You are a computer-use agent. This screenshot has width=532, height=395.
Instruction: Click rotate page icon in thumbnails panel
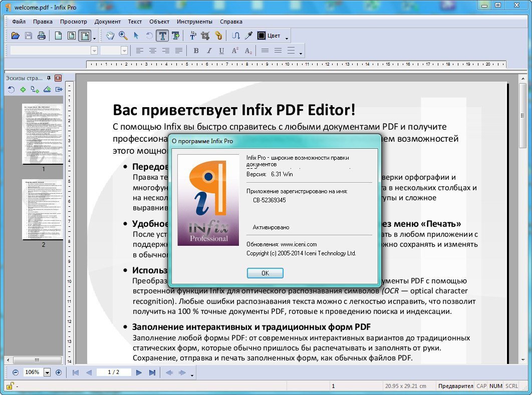click(x=11, y=90)
